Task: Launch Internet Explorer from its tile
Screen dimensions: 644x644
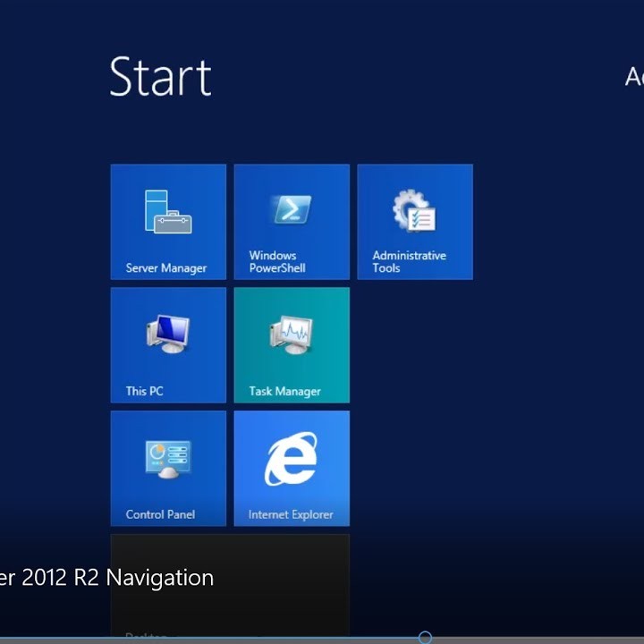Action: click(292, 468)
